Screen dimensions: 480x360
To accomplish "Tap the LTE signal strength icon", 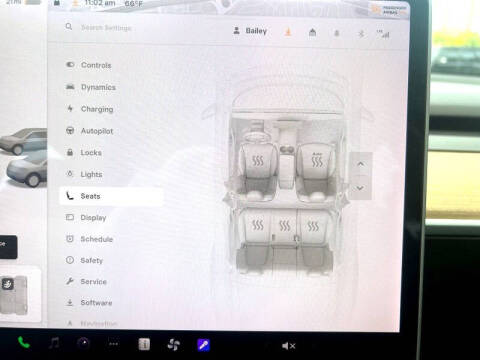I will click(x=383, y=34).
